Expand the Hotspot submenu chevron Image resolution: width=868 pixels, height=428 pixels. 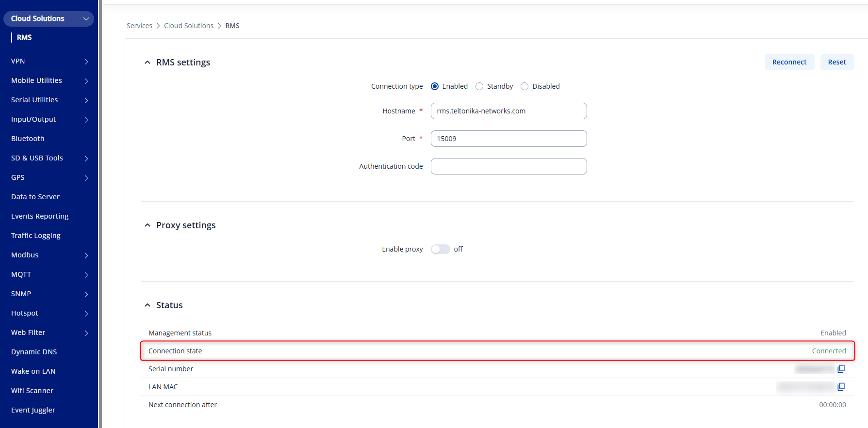pyautogui.click(x=86, y=314)
